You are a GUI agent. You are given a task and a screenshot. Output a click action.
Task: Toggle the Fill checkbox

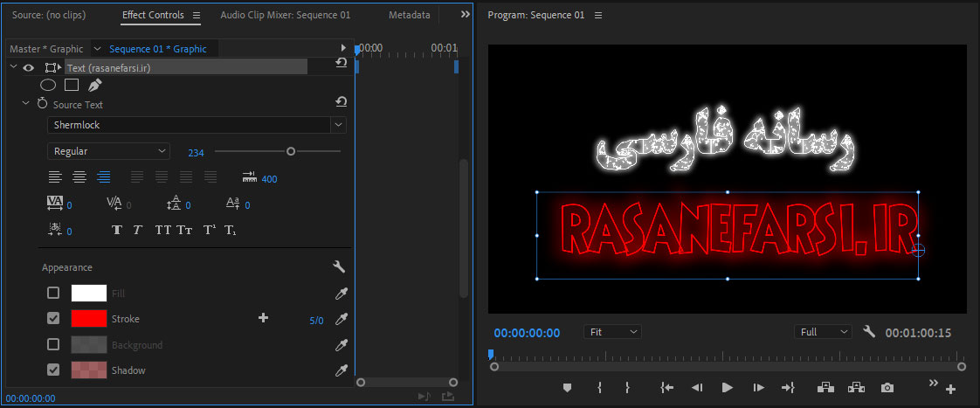coord(54,293)
